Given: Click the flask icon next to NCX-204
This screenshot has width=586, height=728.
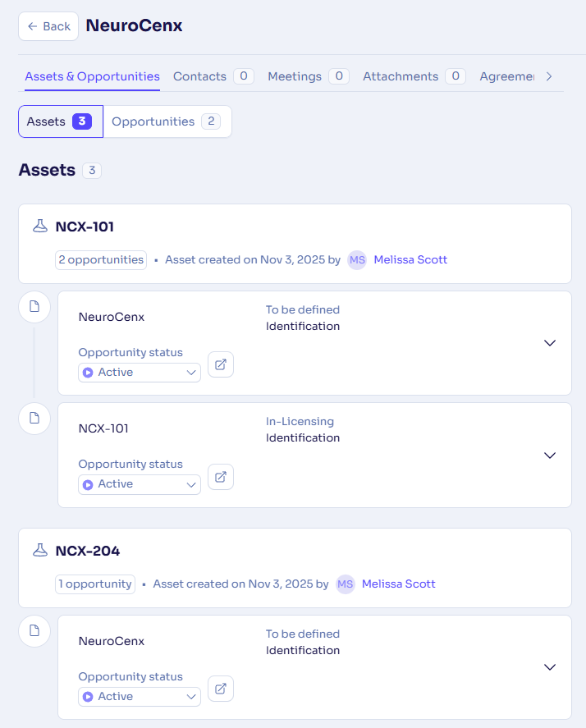Looking at the screenshot, I should click(x=39, y=551).
